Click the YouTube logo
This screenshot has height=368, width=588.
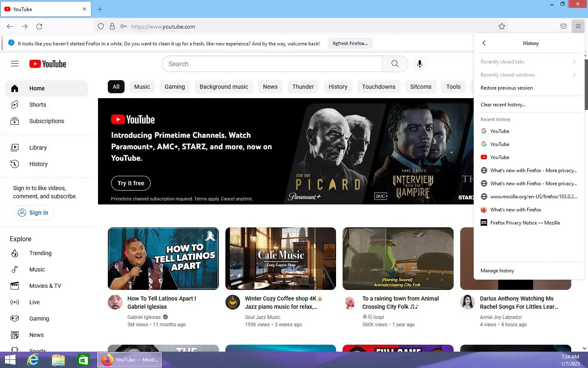point(48,64)
